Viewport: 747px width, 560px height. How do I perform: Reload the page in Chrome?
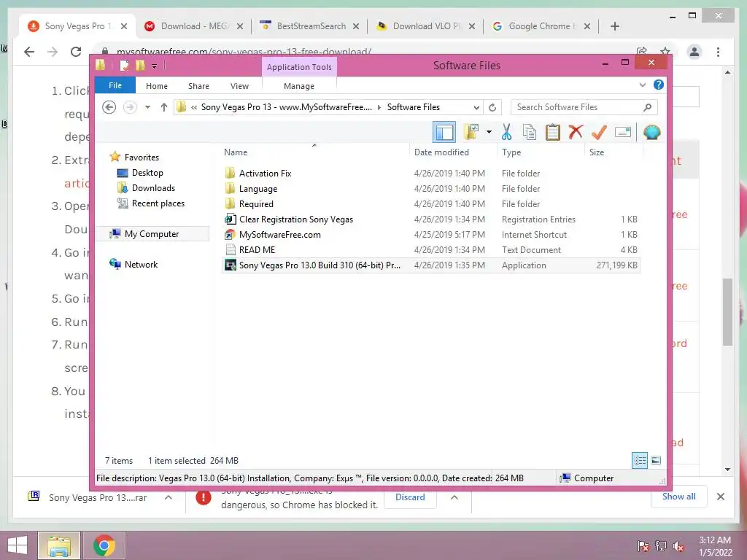click(76, 52)
